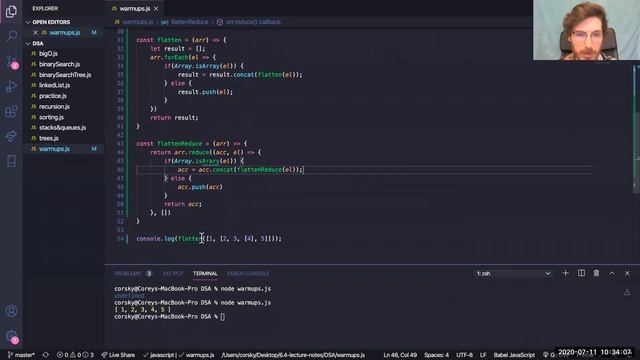
Task: Close the terminal panel
Action: click(x=627, y=273)
